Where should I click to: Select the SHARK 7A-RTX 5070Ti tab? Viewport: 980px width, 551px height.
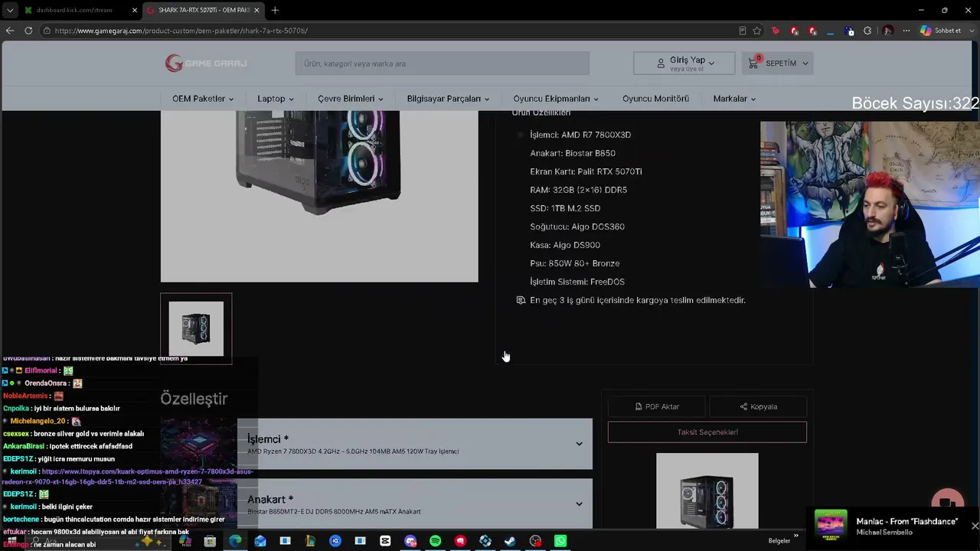[x=203, y=10]
